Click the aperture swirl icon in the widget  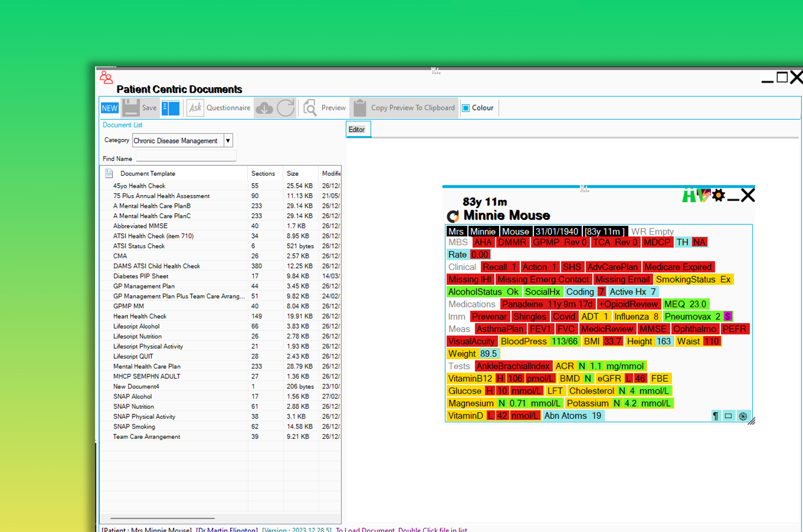[x=743, y=416]
